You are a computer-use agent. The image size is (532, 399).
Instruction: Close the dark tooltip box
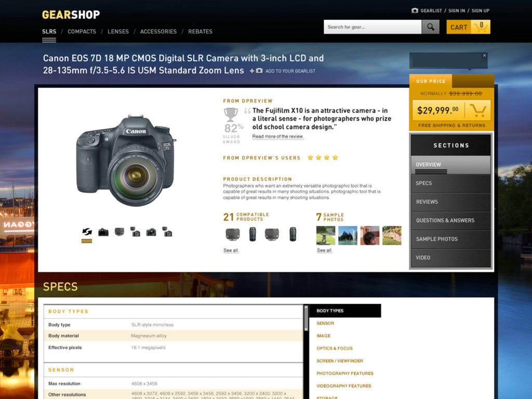click(x=485, y=55)
